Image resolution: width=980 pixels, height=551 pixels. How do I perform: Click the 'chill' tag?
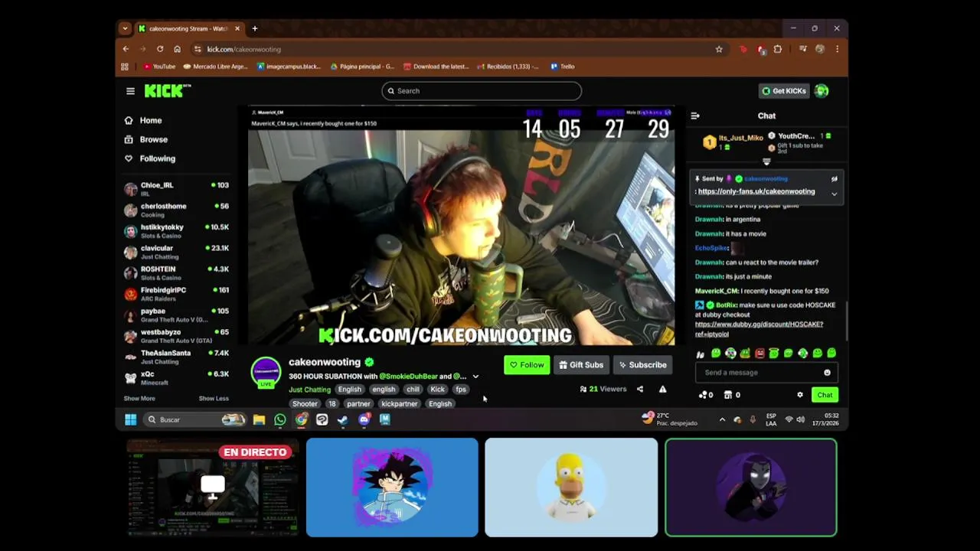pyautogui.click(x=413, y=390)
